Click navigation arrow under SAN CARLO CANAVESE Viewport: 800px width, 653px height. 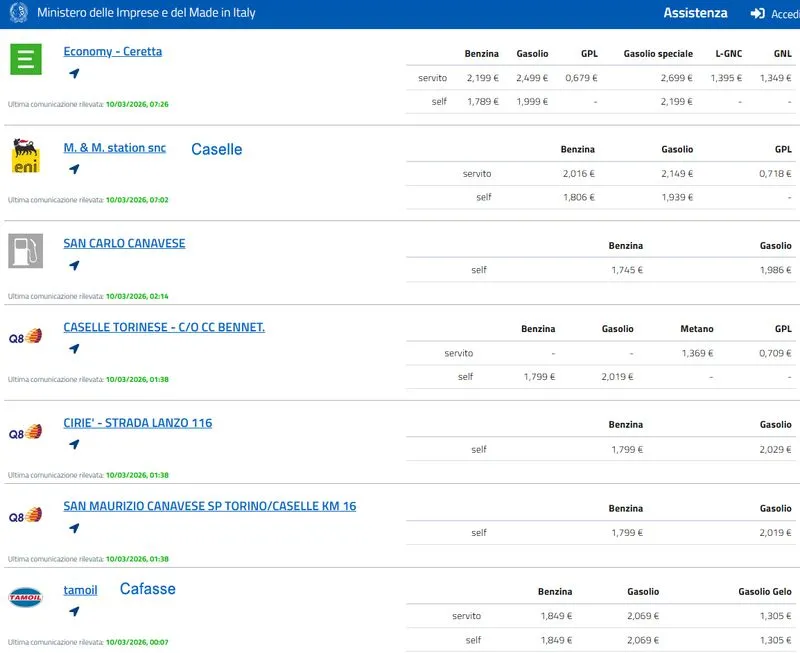74,265
